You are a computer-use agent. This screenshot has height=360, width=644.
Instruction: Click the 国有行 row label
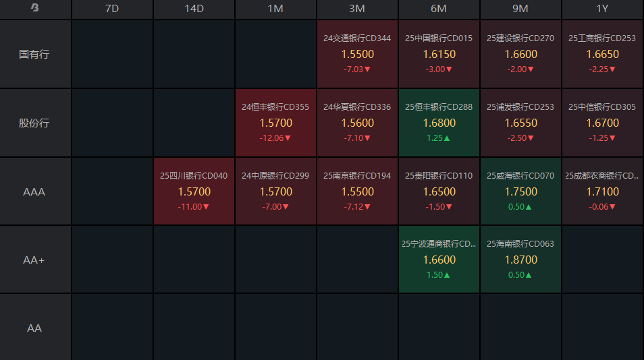pos(34,54)
